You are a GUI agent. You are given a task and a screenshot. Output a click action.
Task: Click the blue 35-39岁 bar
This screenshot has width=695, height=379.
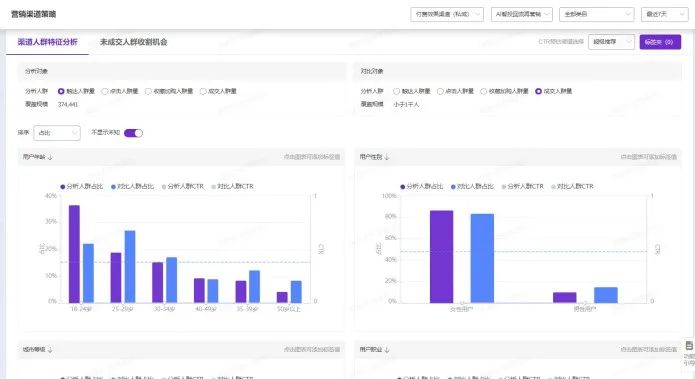coord(254,287)
